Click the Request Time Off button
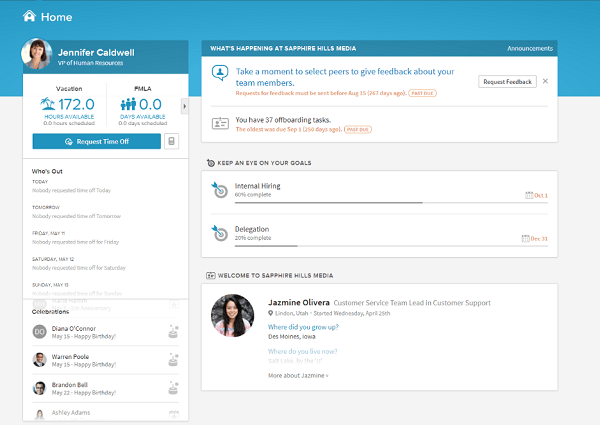This screenshot has height=425, width=600. pyautogui.click(x=96, y=142)
